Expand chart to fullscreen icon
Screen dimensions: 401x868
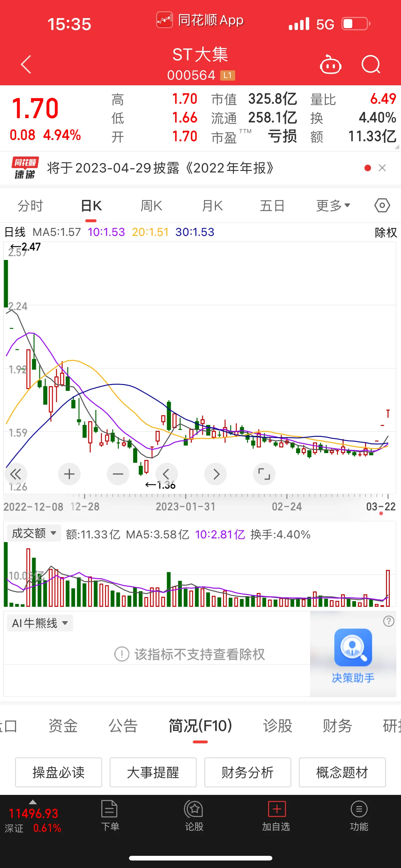[264, 474]
